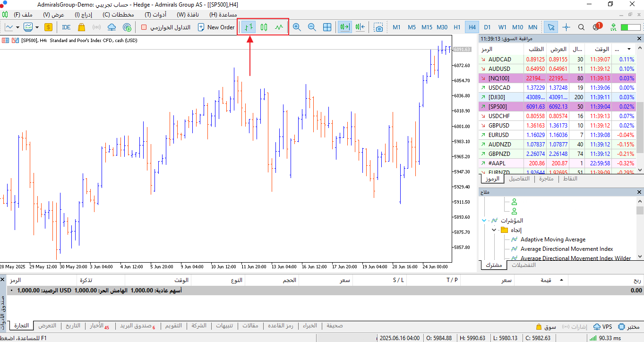Image resolution: width=644 pixels, height=342 pixels.
Task: Open the مساعدة Help menu
Action: click(x=223, y=14)
